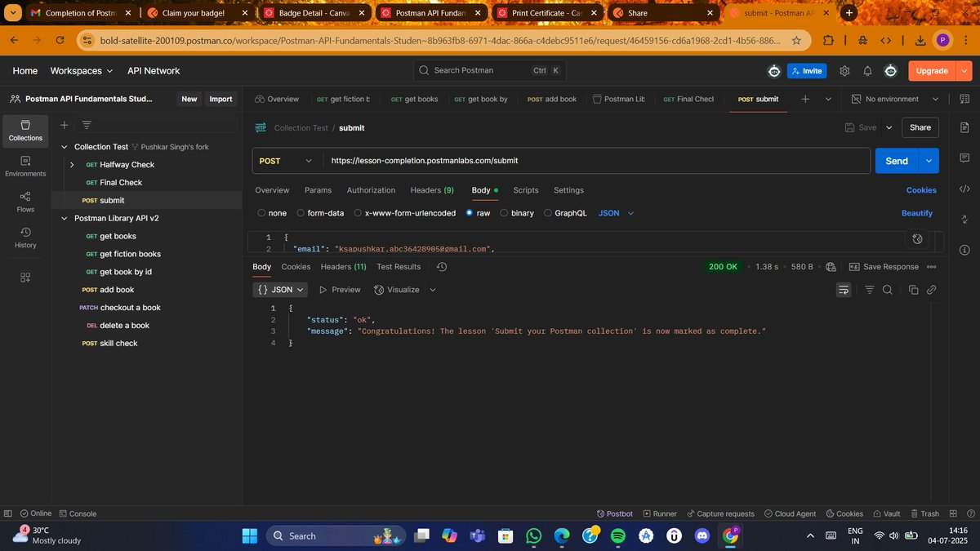The image size is (980, 551).
Task: Click the Share button
Action: [x=920, y=127]
